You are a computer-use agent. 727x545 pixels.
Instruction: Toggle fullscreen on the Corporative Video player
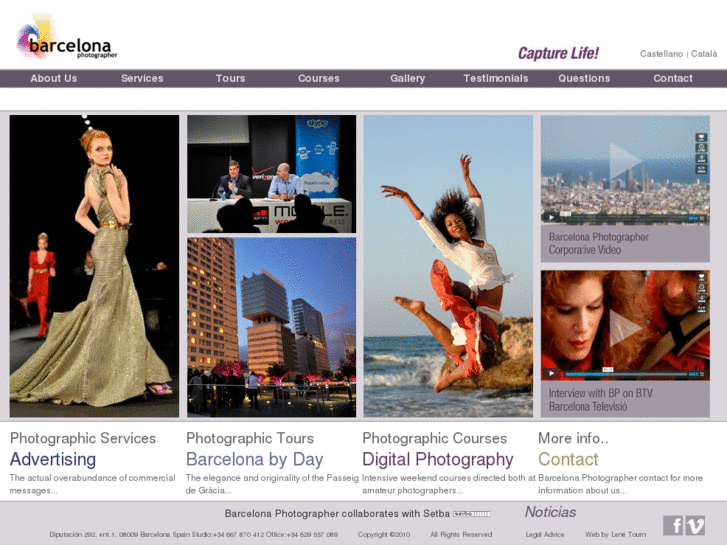702,218
